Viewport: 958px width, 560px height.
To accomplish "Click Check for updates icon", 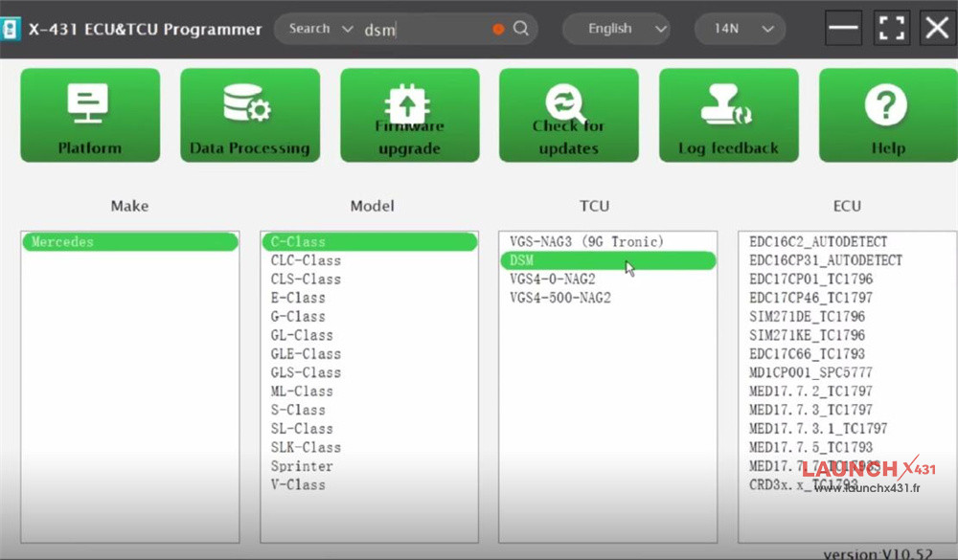I will pos(568,115).
